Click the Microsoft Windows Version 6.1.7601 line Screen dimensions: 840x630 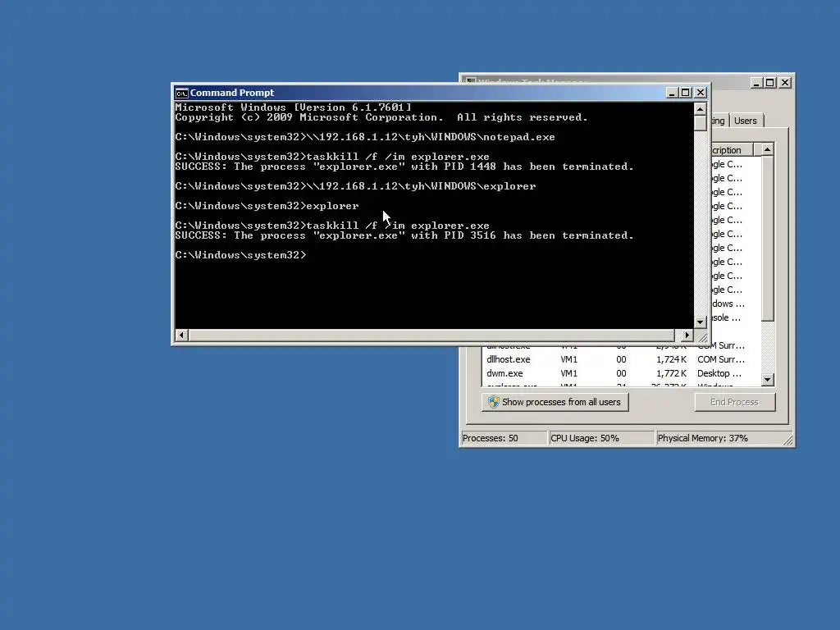point(293,107)
